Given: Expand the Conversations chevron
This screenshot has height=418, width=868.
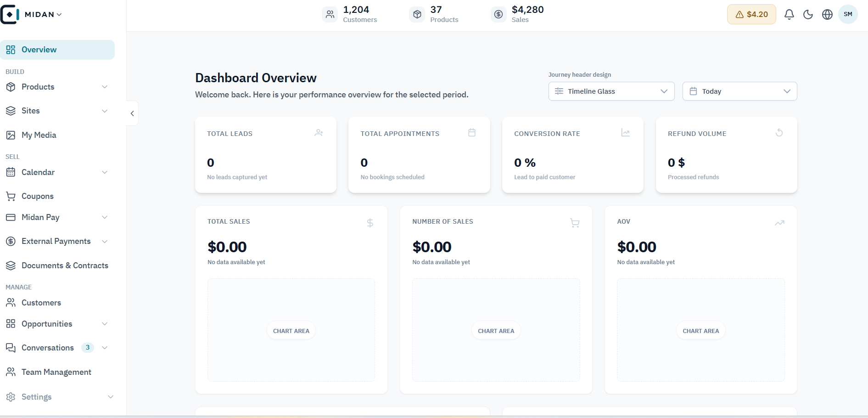Looking at the screenshot, I should click(105, 348).
